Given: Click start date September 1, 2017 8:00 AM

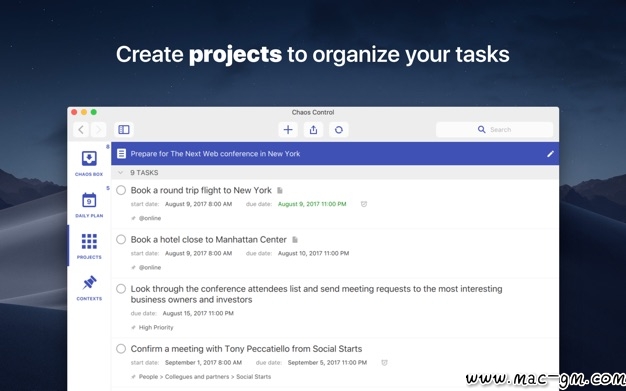Looking at the screenshot, I should click(x=203, y=363).
